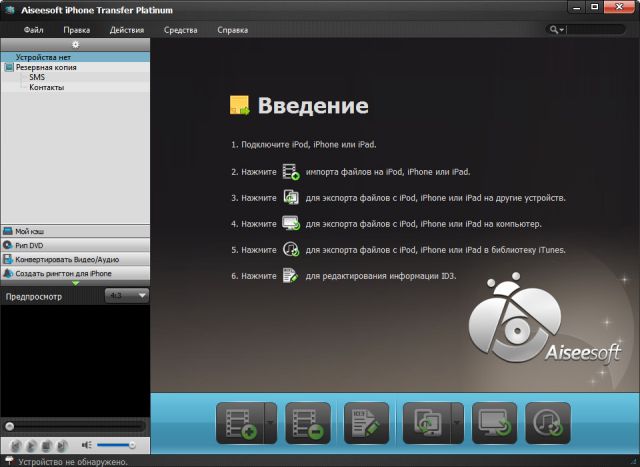Click the stop button in preview controls
This screenshot has height=467, width=640.
coord(46,445)
